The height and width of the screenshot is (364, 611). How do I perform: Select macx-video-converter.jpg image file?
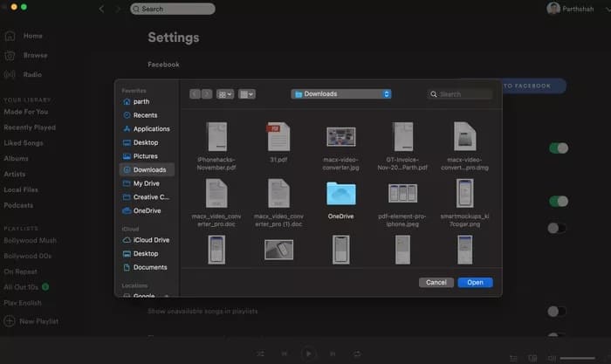click(x=340, y=136)
